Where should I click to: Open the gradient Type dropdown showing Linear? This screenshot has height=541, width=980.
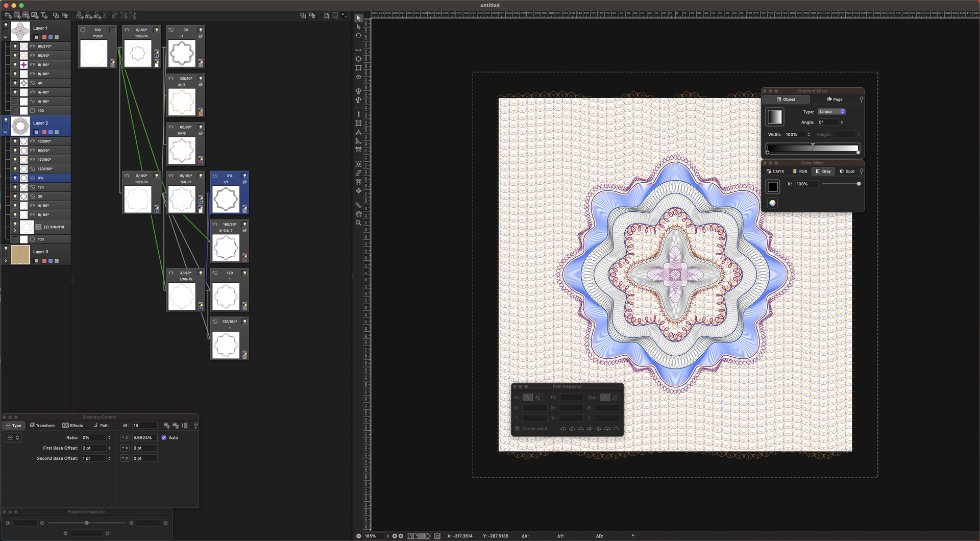pos(831,112)
